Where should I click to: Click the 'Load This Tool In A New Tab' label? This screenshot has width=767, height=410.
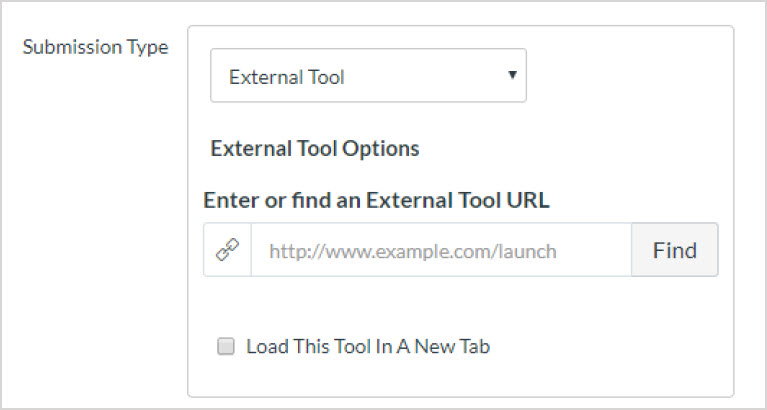[x=368, y=347]
